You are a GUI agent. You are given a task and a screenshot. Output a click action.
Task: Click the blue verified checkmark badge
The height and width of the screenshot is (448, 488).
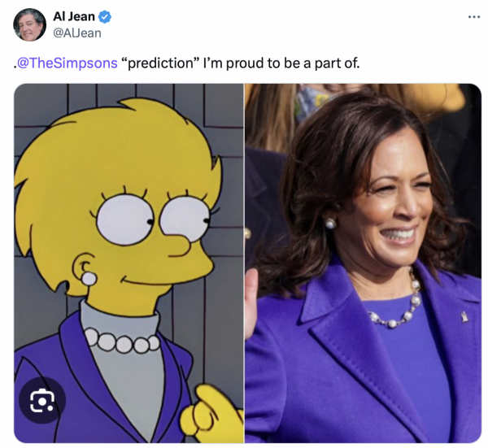coord(105,17)
